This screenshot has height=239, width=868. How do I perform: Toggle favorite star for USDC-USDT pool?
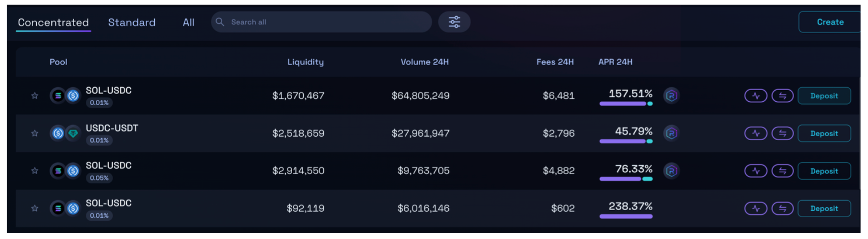[x=34, y=133]
